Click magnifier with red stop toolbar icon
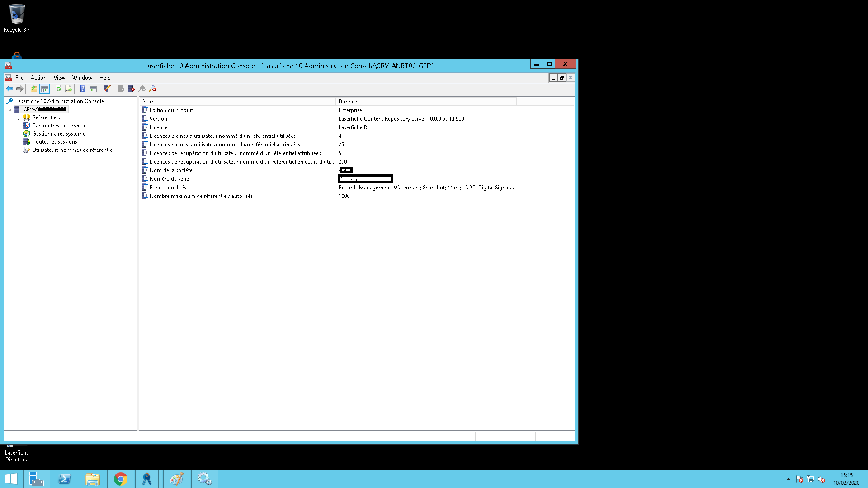Viewport: 868px width, 488px height. coord(153,89)
